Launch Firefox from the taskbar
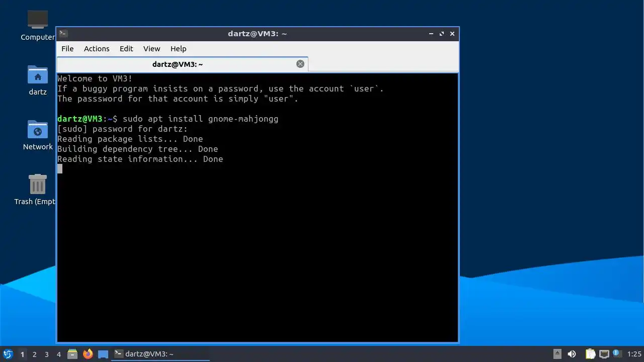Image resolution: width=644 pixels, height=362 pixels. [x=88, y=354]
